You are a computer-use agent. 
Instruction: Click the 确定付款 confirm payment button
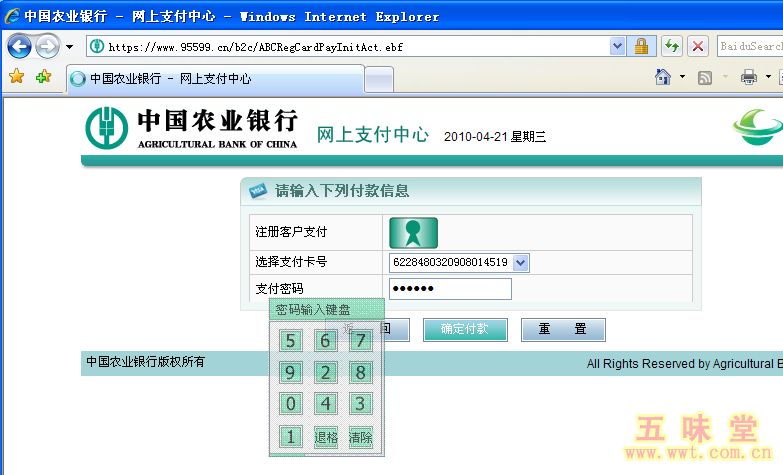[x=464, y=329]
